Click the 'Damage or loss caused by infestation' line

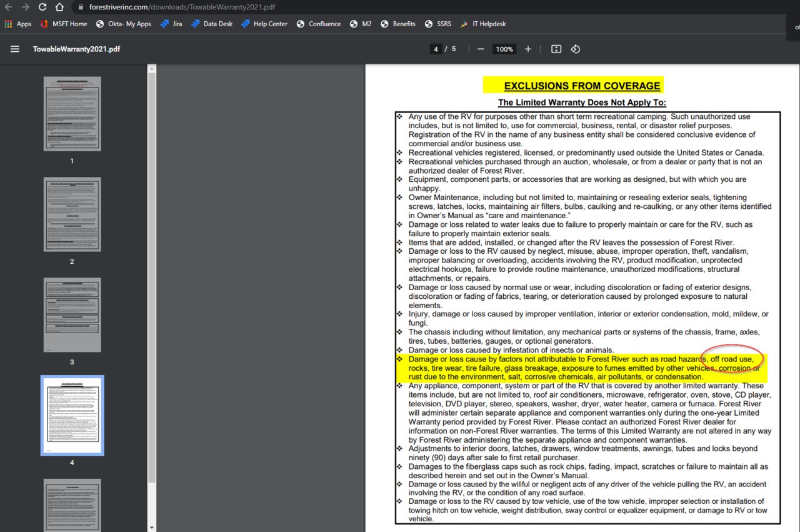[511, 350]
